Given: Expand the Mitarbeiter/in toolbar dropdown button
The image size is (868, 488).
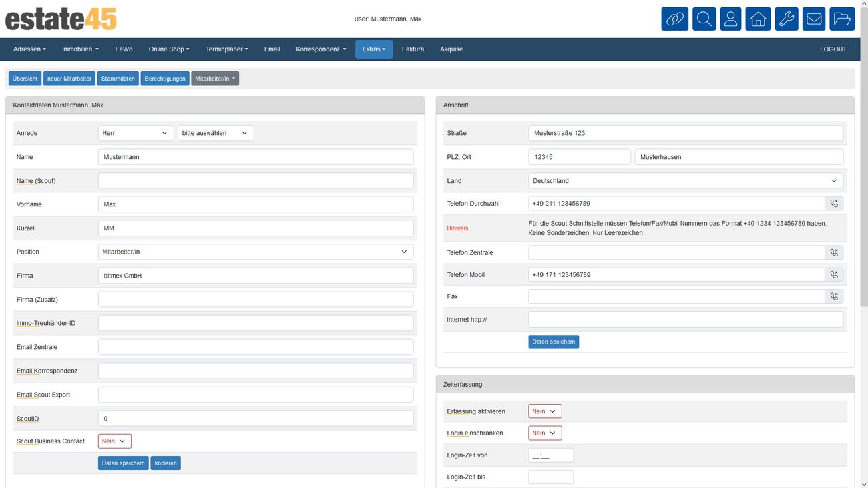Looking at the screenshot, I should click(x=215, y=79).
